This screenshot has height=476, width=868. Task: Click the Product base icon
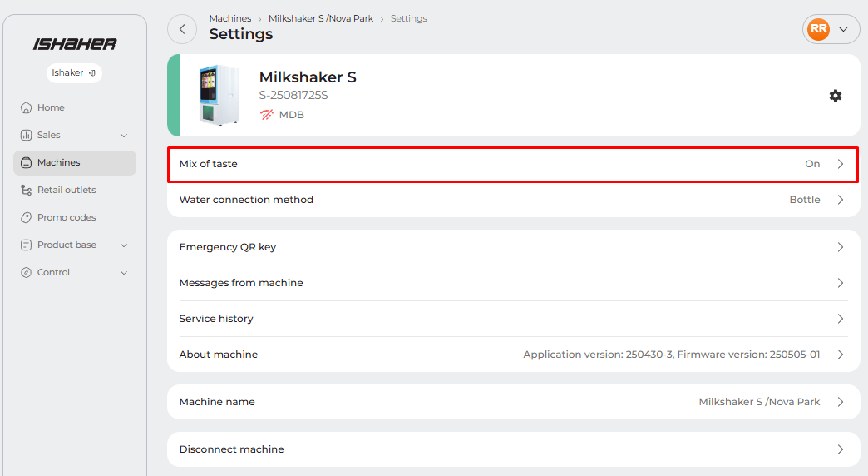(27, 245)
